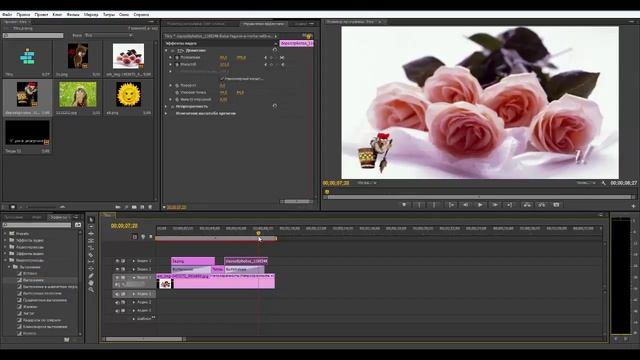Select the Rate Stretch tool
The image size is (640, 360).
[91, 247]
